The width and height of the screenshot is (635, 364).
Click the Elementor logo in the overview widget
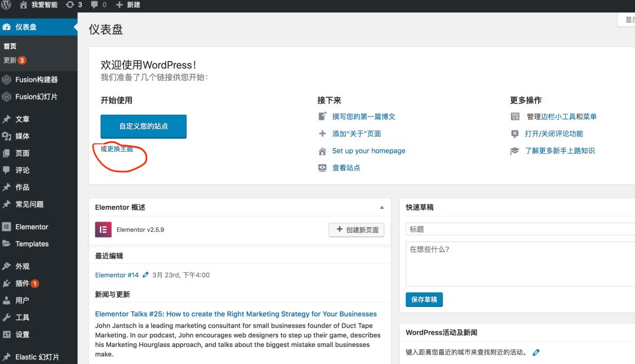click(103, 229)
